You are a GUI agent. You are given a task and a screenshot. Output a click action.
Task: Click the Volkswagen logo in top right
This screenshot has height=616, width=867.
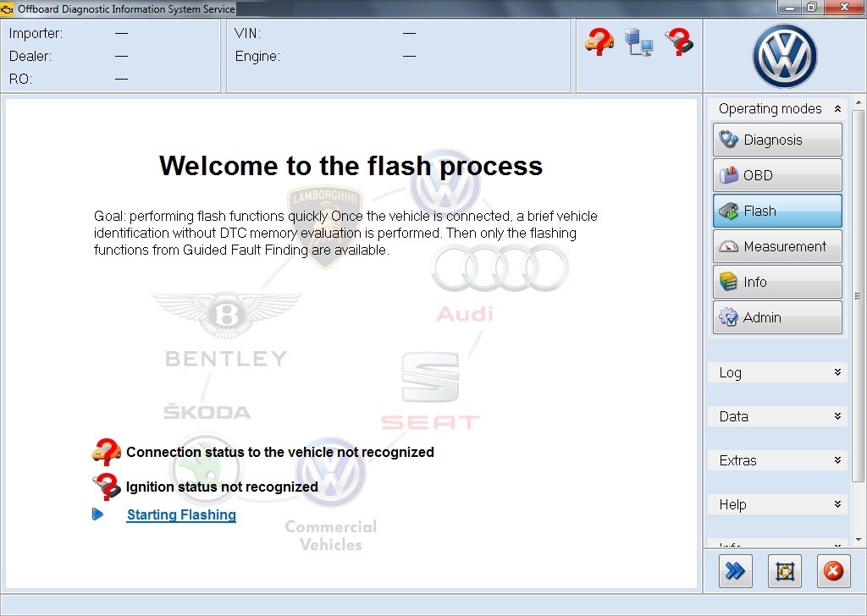(785, 56)
